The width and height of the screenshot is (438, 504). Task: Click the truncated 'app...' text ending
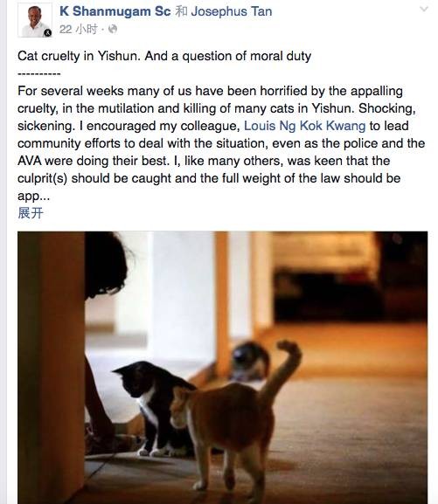tap(33, 196)
